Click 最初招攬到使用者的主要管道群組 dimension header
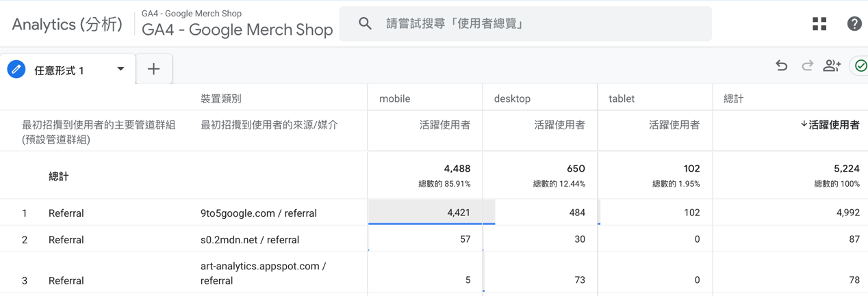The height and width of the screenshot is (296, 868). pos(99,132)
